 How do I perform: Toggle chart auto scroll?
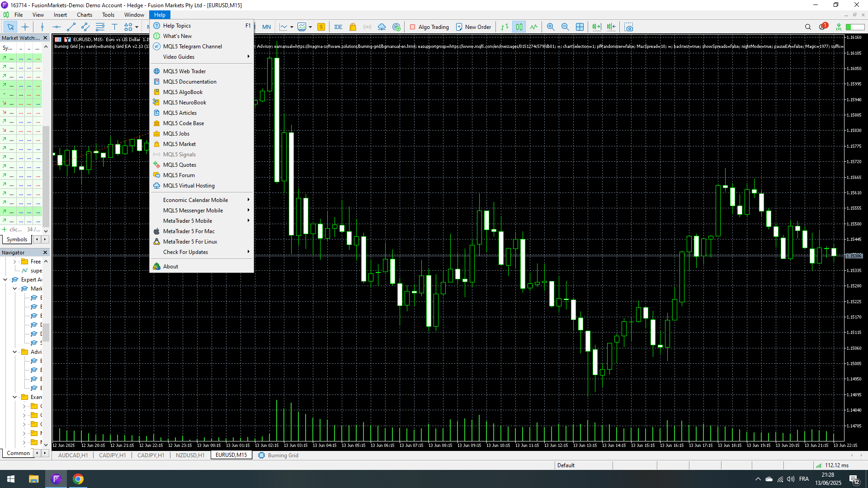(597, 27)
